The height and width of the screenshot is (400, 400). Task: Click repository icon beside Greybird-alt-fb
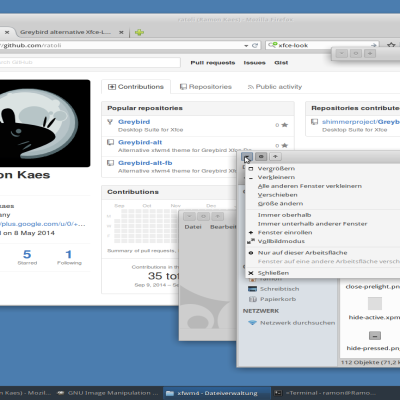pyautogui.click(x=110, y=163)
